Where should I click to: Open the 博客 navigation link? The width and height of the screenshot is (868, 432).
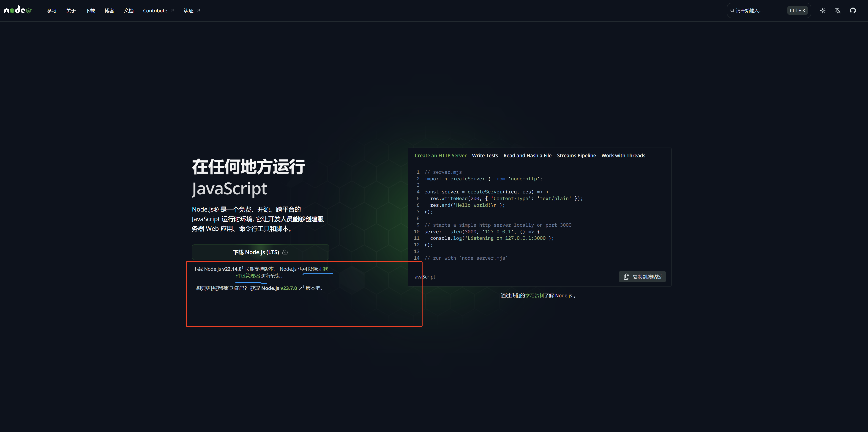tap(109, 11)
